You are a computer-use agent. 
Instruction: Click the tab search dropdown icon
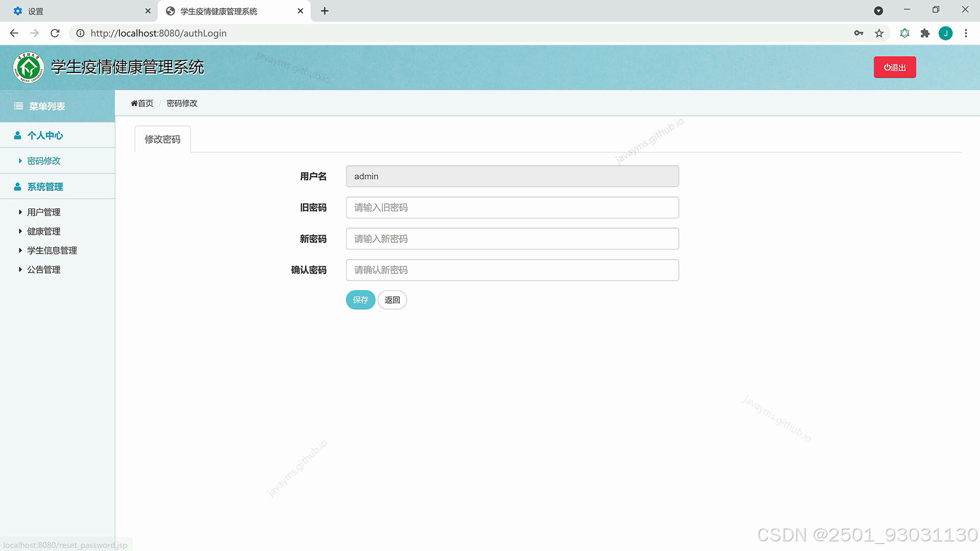tap(878, 11)
